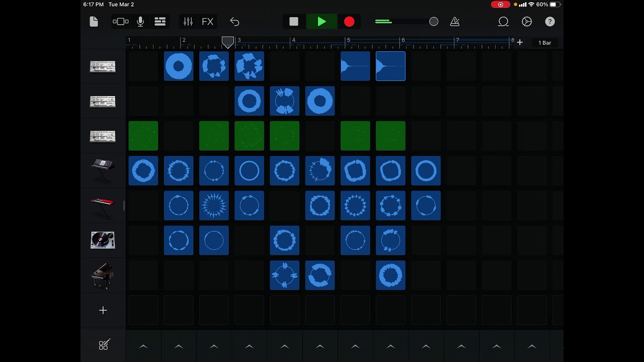Start playback with the Play button
This screenshot has width=644, height=362.
322,22
